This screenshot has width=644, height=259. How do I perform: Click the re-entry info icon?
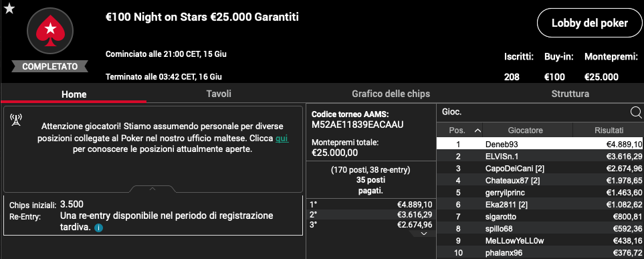click(x=98, y=228)
